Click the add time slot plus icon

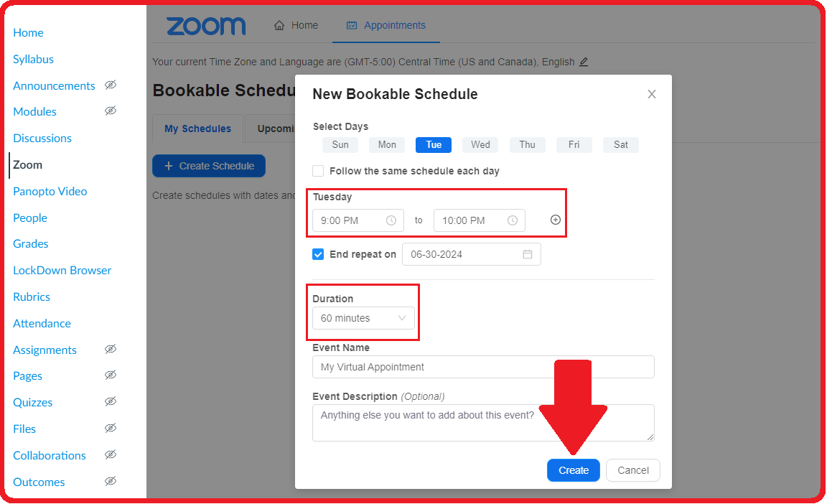(x=555, y=220)
